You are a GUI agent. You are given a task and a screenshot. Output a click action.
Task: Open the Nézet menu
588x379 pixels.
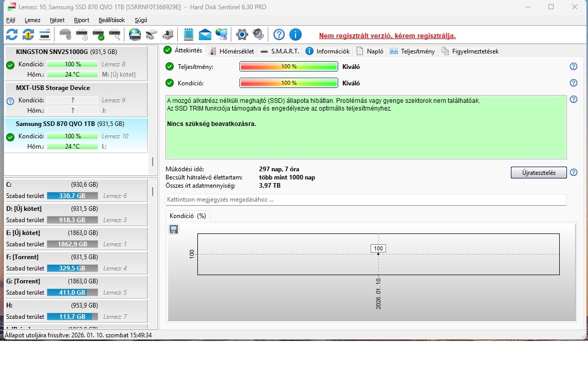(x=57, y=20)
